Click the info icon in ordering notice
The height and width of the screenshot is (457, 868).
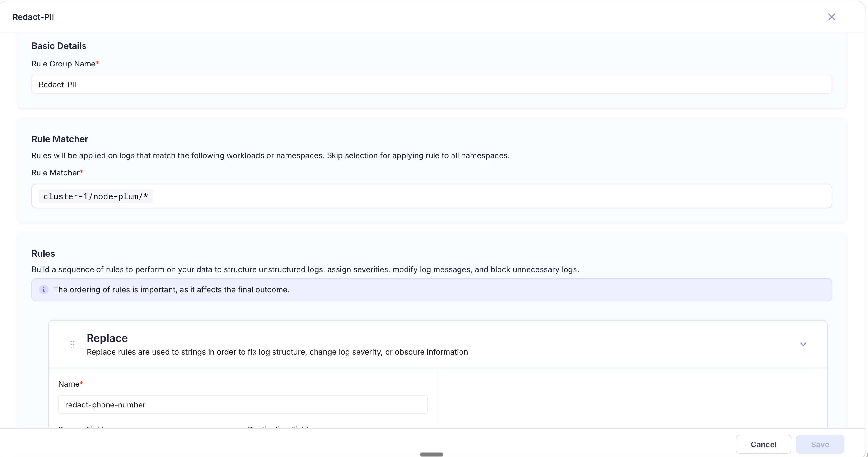pos(44,290)
